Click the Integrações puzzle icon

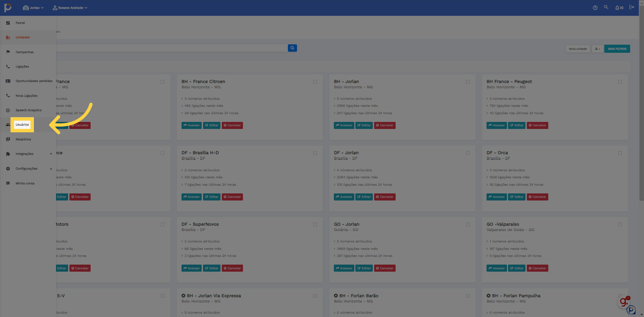click(8, 154)
